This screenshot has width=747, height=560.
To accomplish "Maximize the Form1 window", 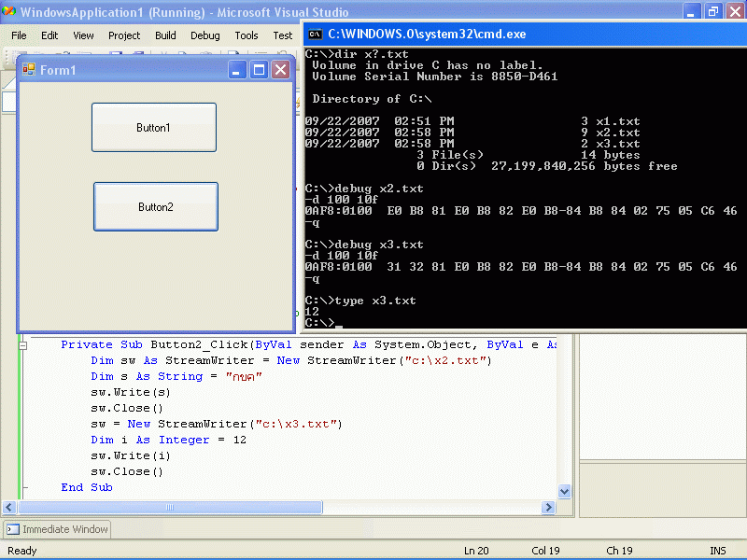I will (x=259, y=70).
